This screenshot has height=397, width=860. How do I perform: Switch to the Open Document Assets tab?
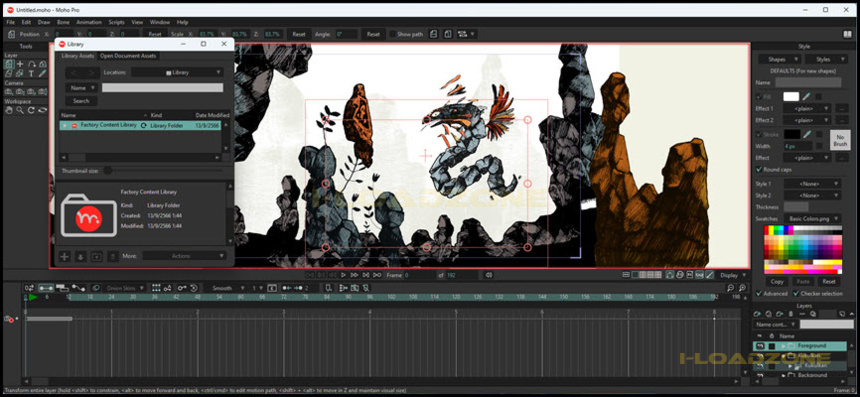(x=128, y=56)
